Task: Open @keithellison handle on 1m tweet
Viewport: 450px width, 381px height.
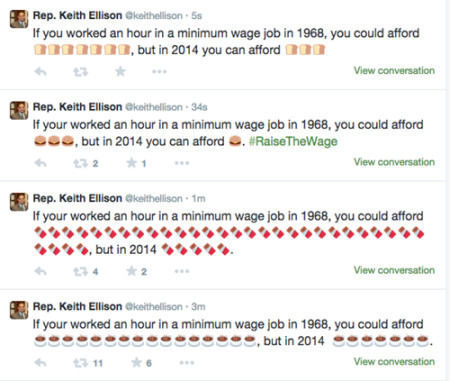Action: click(x=154, y=198)
